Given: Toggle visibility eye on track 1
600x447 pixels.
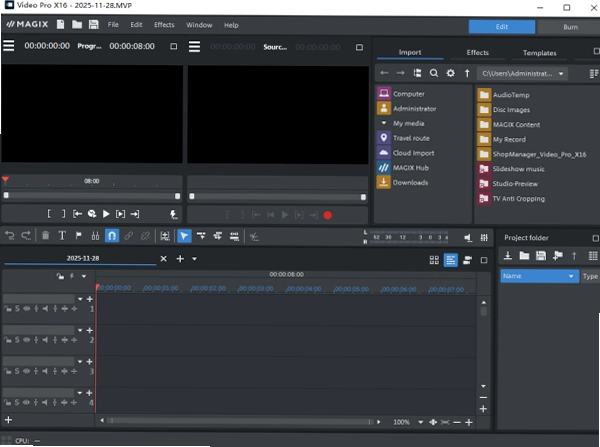Looking at the screenshot, I should pos(26,308).
